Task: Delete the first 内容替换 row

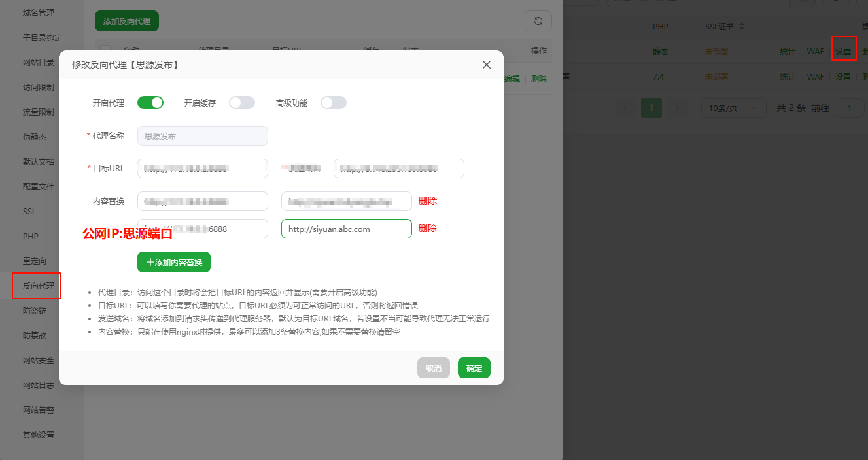Action: point(428,201)
